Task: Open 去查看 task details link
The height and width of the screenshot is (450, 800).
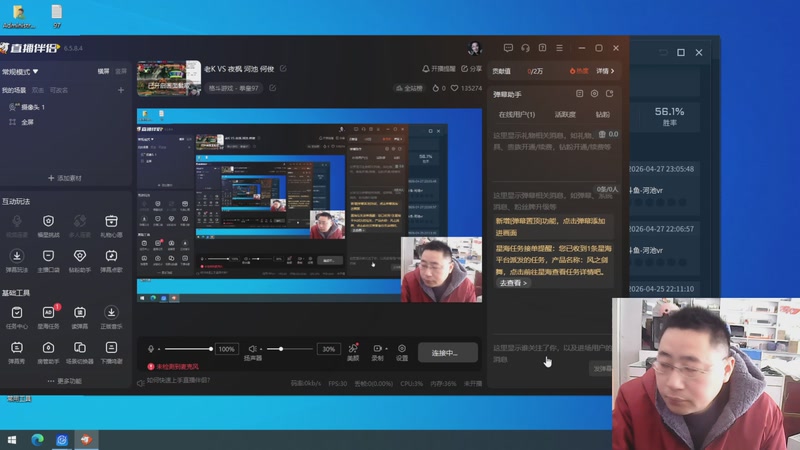Action: [513, 283]
